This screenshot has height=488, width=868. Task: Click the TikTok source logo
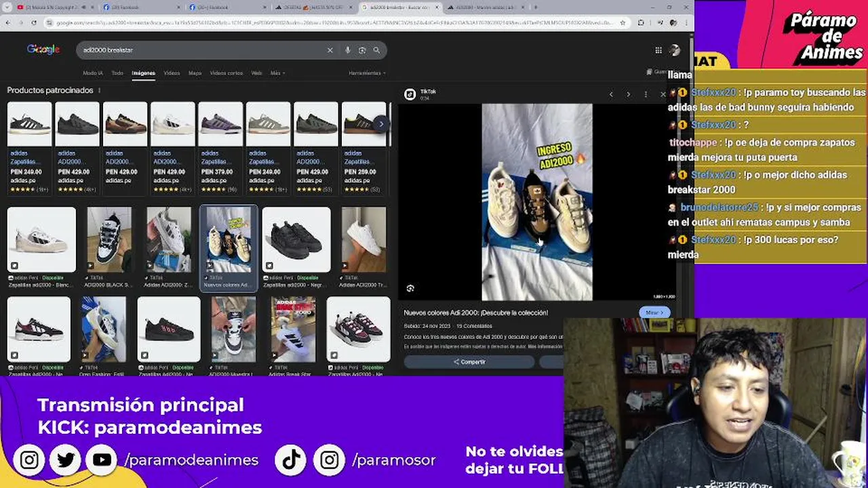[x=410, y=94]
